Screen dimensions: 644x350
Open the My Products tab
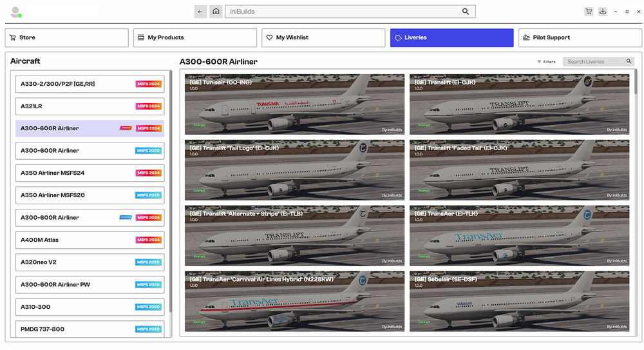[194, 38]
